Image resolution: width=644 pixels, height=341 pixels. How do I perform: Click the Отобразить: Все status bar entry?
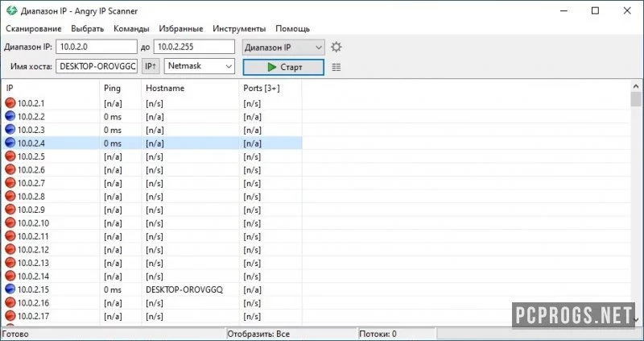pos(258,334)
